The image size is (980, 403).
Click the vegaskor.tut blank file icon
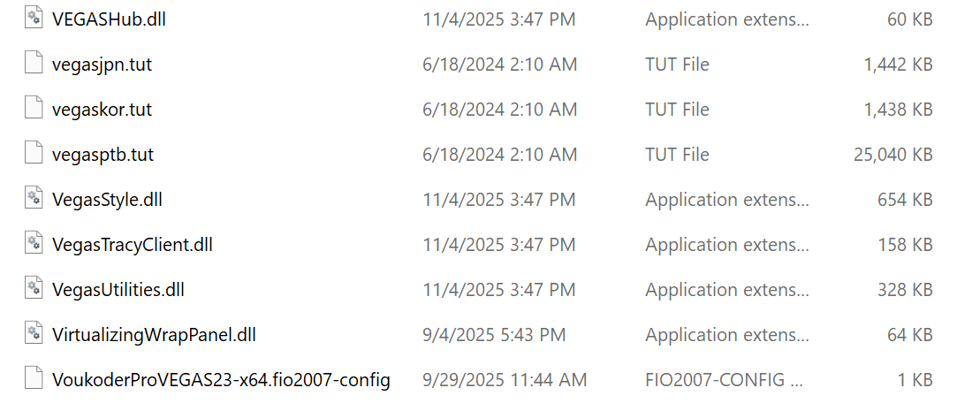[x=34, y=109]
